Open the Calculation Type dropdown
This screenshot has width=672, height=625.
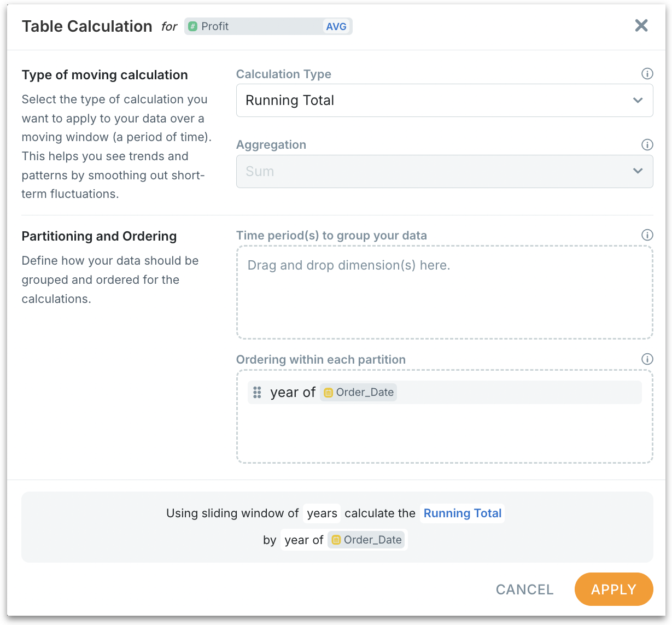click(444, 101)
